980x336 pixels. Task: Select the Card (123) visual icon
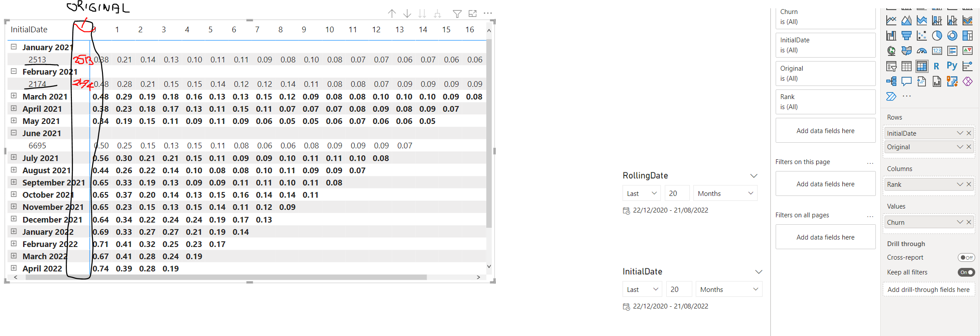[x=937, y=51]
